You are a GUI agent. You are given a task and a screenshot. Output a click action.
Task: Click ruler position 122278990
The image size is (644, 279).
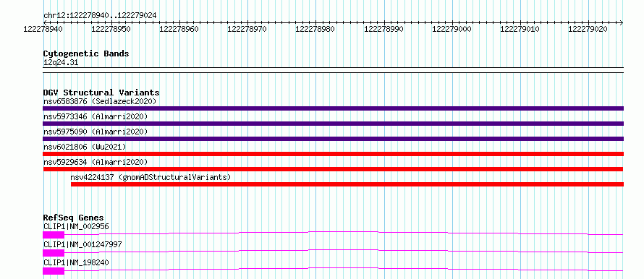point(384,29)
